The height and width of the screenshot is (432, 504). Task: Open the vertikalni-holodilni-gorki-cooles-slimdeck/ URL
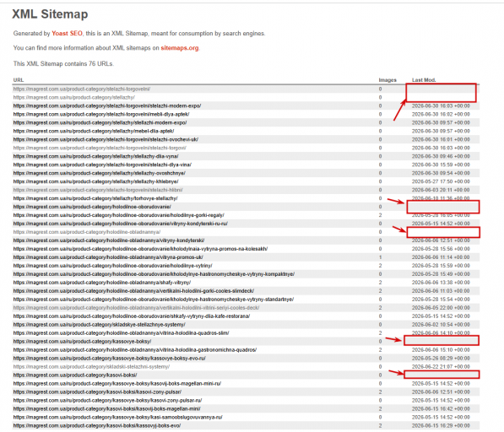(133, 291)
